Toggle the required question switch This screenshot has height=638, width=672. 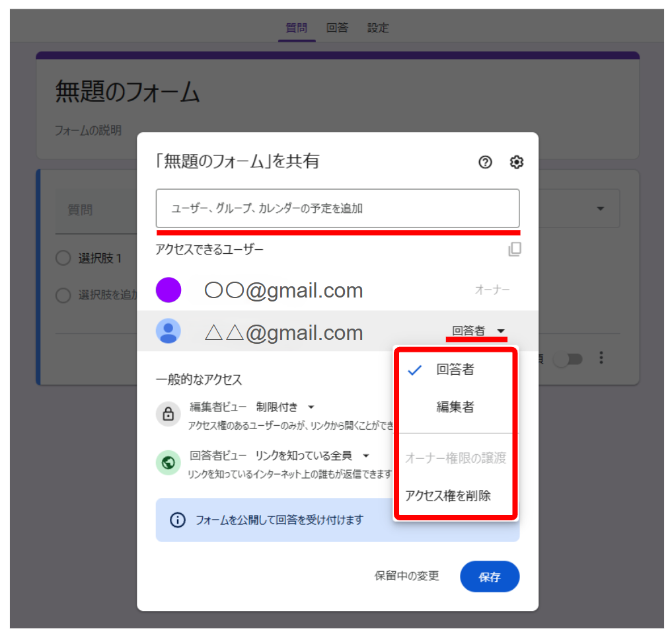click(x=568, y=359)
